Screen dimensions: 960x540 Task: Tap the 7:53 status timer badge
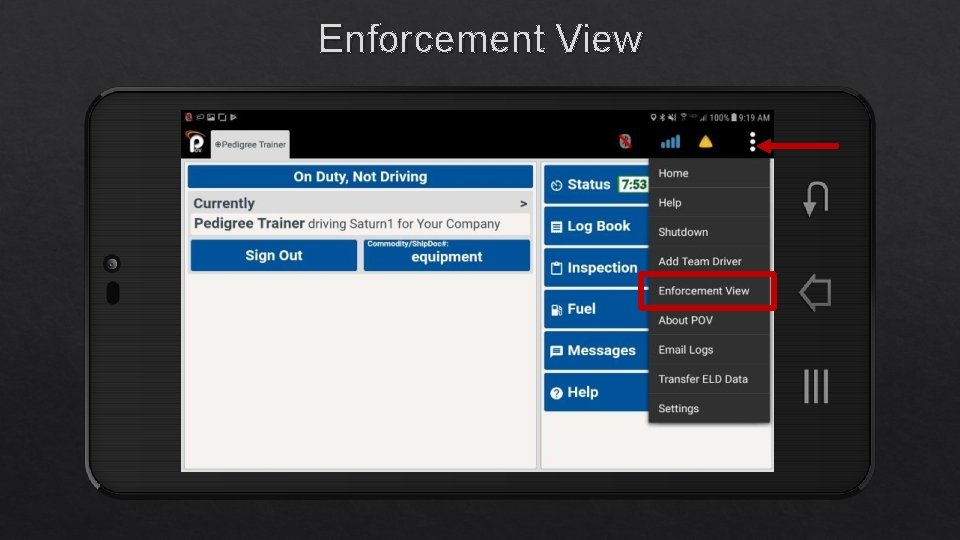click(633, 184)
